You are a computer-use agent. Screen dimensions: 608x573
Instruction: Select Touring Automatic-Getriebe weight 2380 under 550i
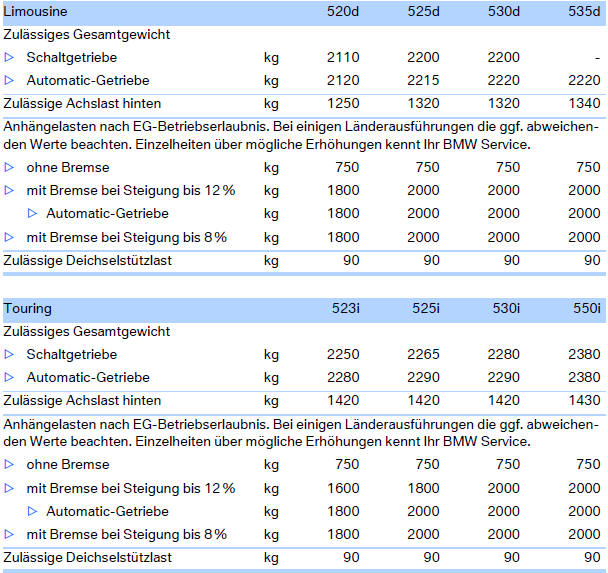(584, 377)
